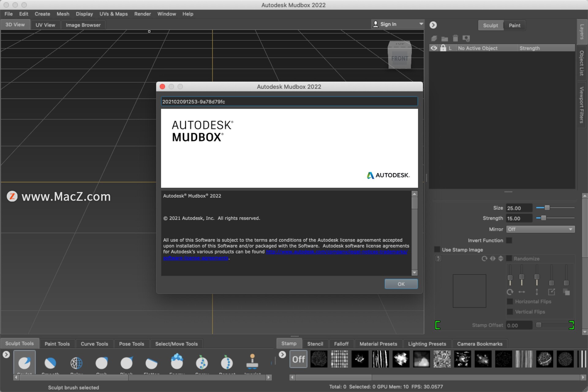The width and height of the screenshot is (588, 392).
Task: Open the Mirror dropdown
Action: [540, 229]
